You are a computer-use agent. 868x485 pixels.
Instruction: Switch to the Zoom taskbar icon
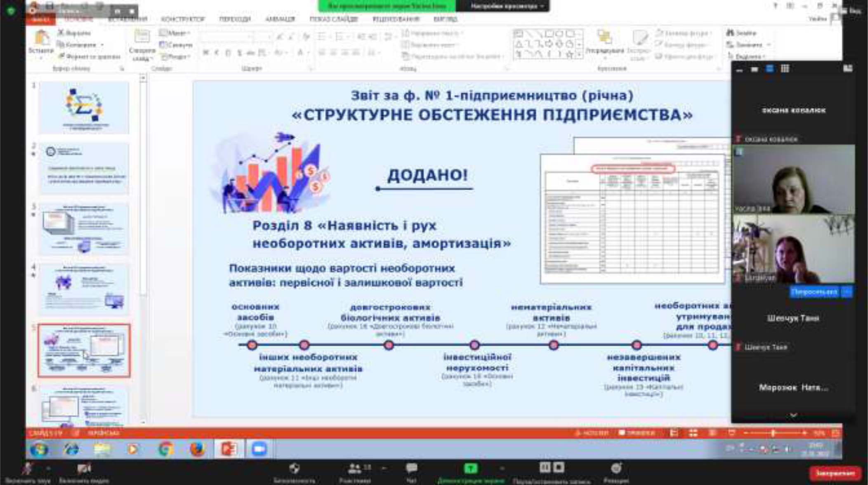[x=259, y=449]
